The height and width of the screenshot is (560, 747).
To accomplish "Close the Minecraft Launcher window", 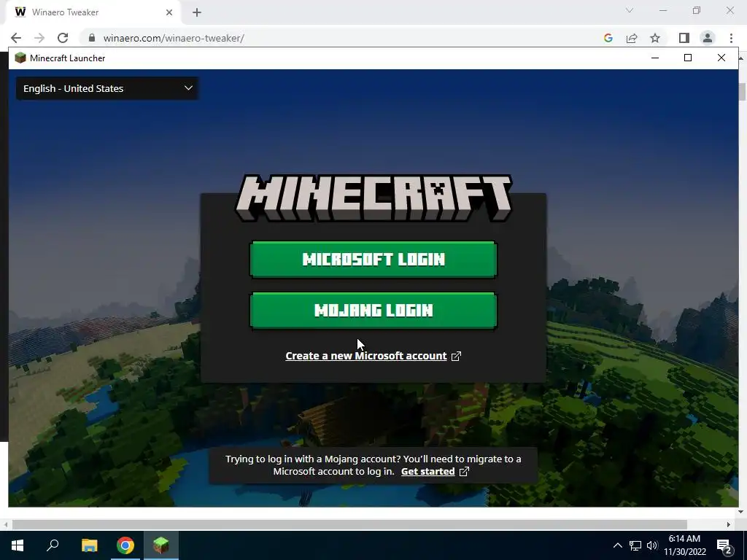I will pyautogui.click(x=721, y=58).
